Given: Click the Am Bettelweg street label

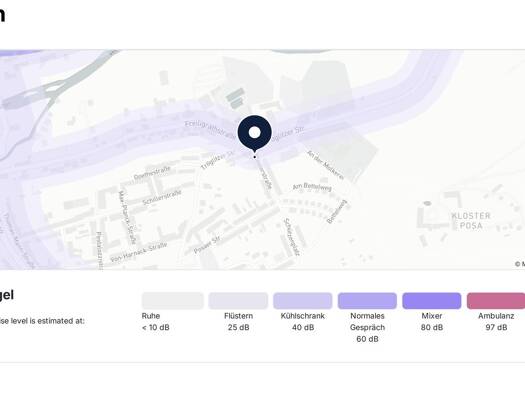Looking at the screenshot, I should click(312, 187).
